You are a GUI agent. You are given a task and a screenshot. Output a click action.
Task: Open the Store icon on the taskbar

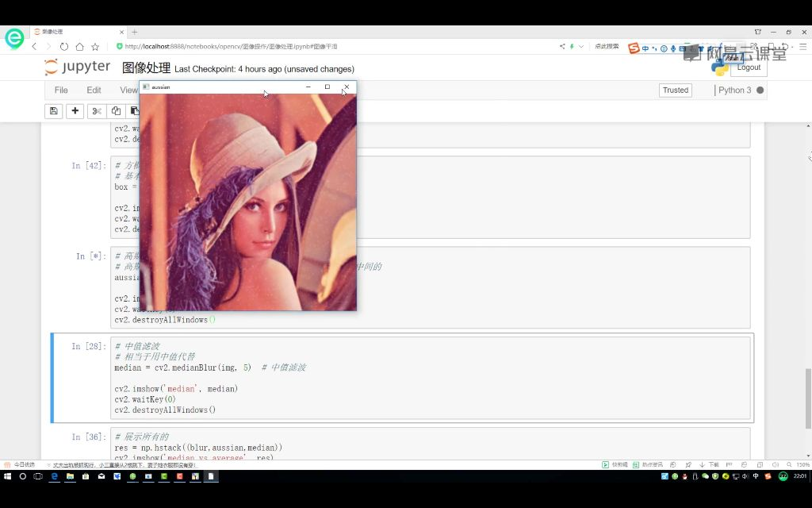pos(86,476)
